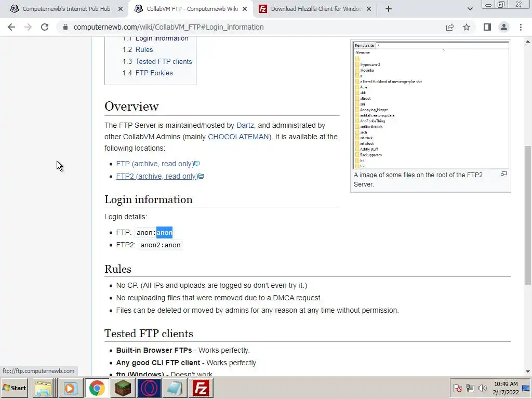Click the Built-in Browser FTPs entry

point(154,350)
